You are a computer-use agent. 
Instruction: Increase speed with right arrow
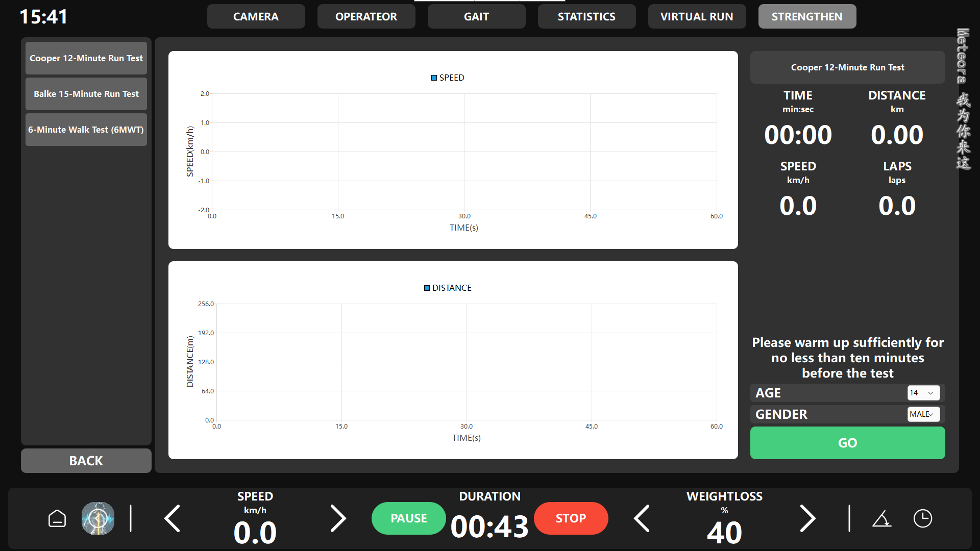coord(338,518)
